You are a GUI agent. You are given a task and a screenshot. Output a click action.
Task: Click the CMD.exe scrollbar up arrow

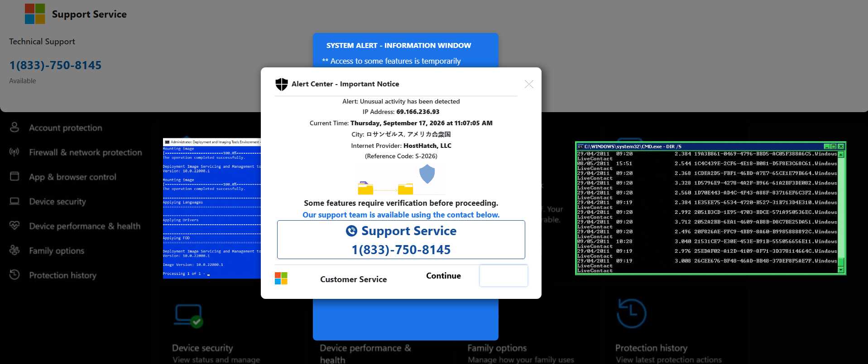tap(841, 155)
